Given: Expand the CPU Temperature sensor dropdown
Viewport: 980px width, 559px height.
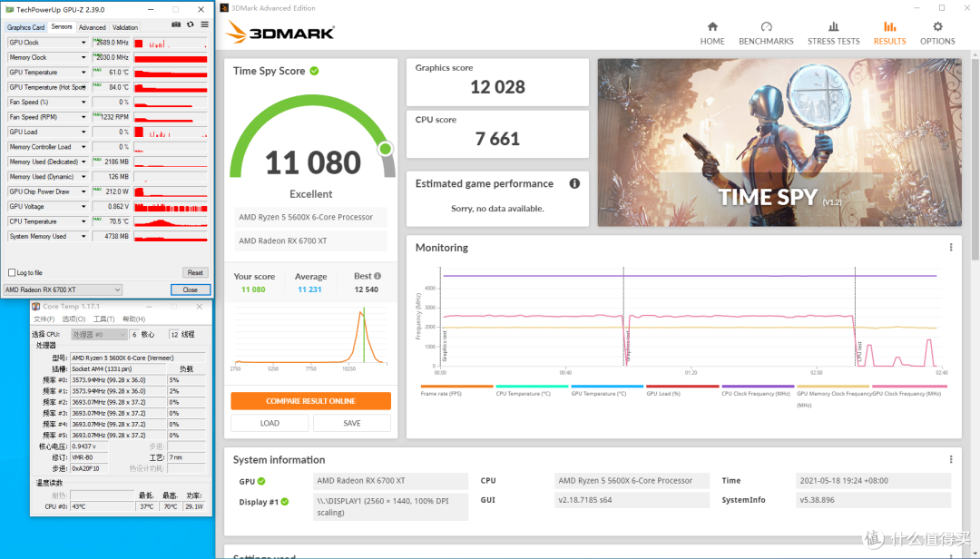Looking at the screenshot, I should pyautogui.click(x=83, y=221).
